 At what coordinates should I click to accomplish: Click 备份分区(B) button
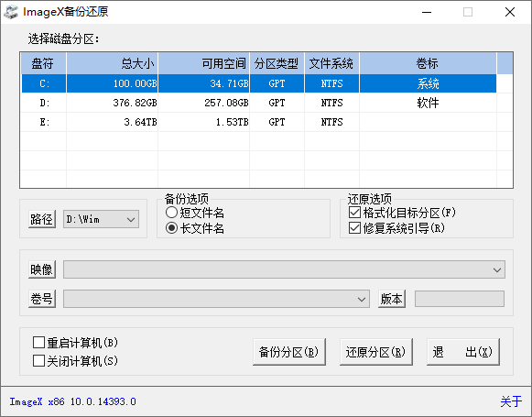pos(289,352)
